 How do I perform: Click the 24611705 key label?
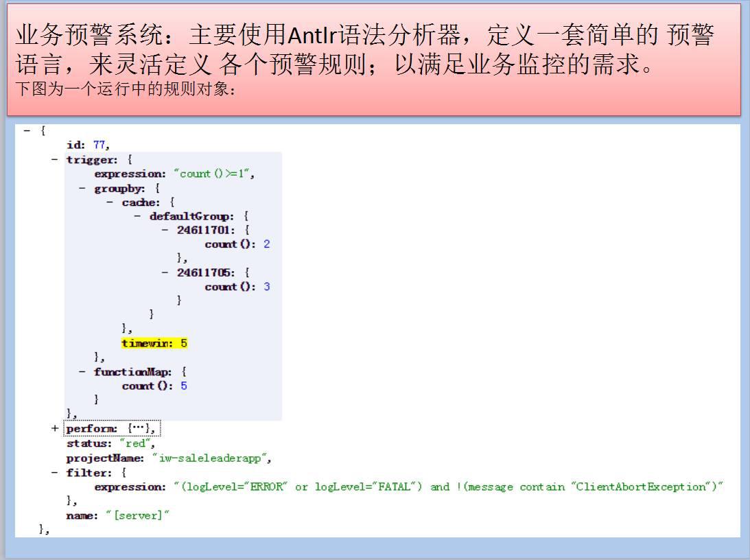206,272
